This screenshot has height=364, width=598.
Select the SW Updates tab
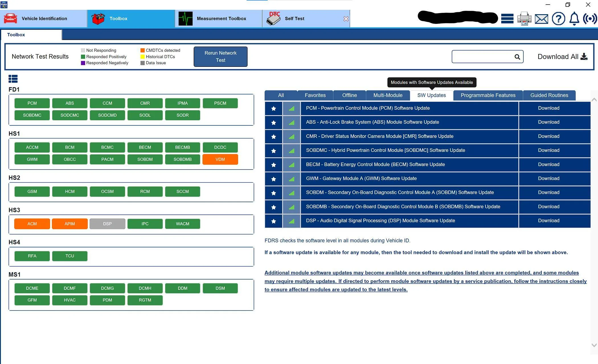431,95
